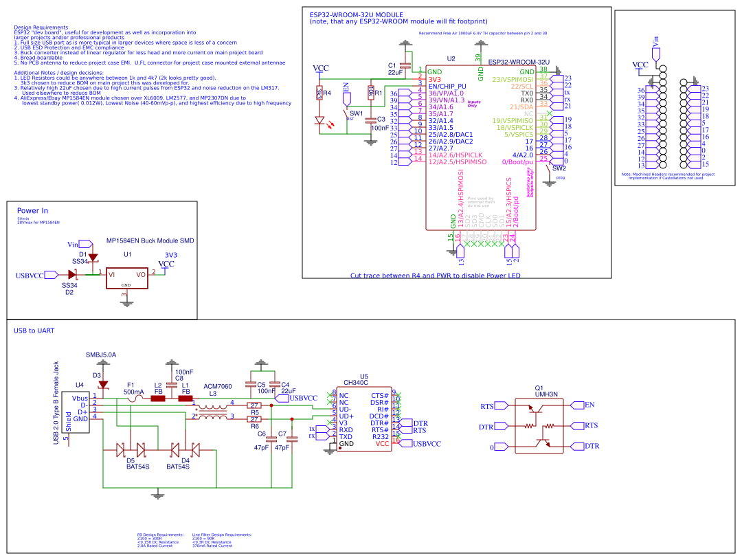Click the Vin flag in header block
742x560 pixels.
655,54
